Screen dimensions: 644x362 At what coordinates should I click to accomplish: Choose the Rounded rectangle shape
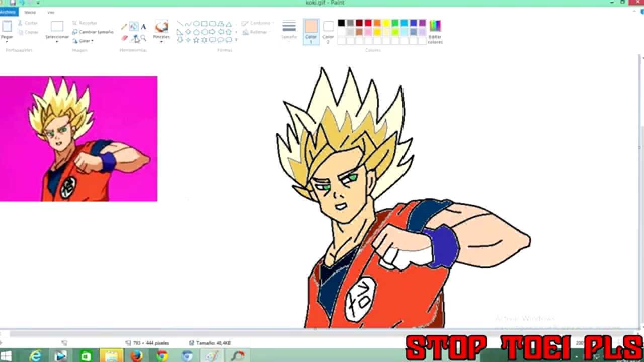coord(213,24)
